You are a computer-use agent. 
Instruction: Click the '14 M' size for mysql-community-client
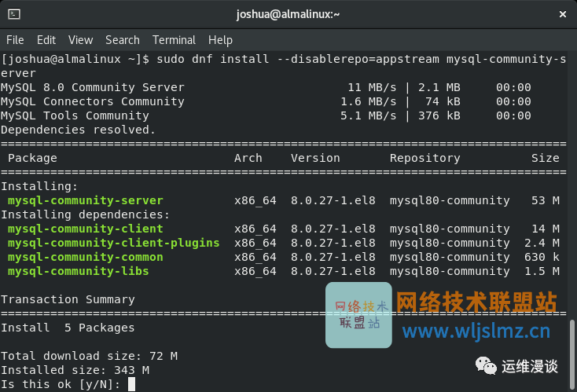click(546, 229)
